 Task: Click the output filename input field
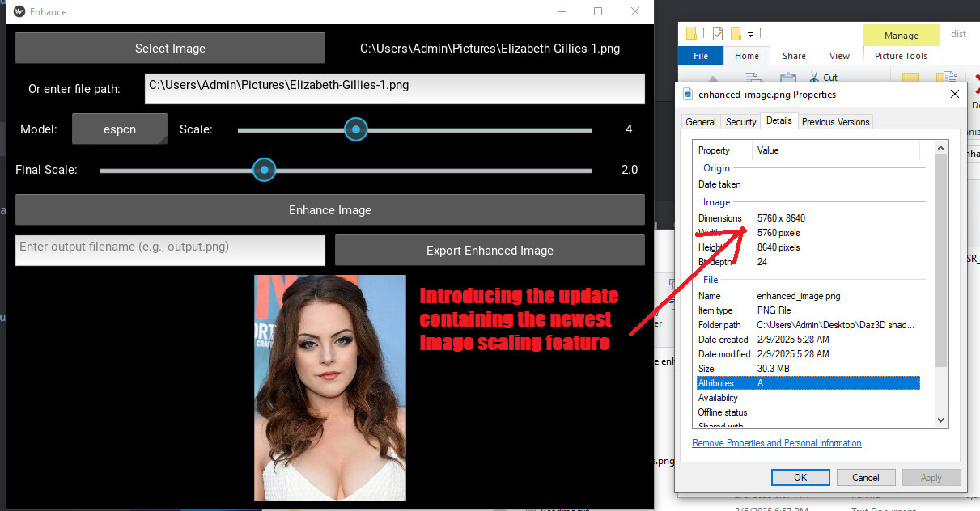[x=170, y=251]
